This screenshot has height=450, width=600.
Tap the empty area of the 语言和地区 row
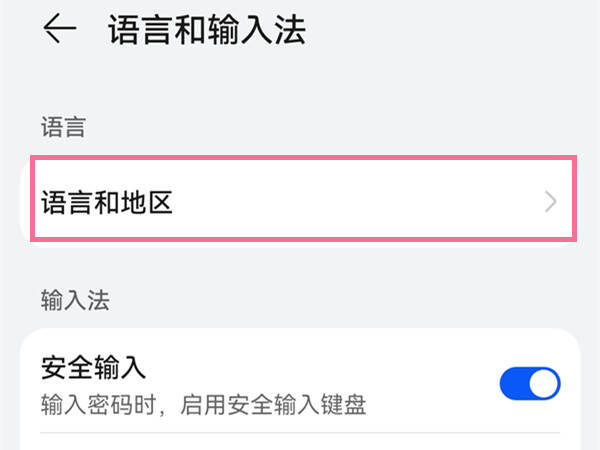pyautogui.click(x=356, y=202)
